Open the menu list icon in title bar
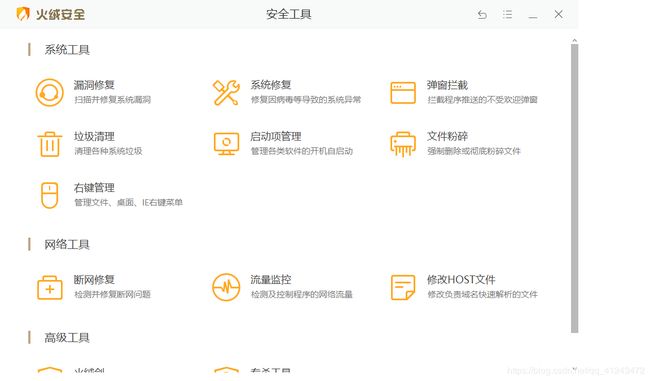650x381 pixels. pyautogui.click(x=507, y=15)
